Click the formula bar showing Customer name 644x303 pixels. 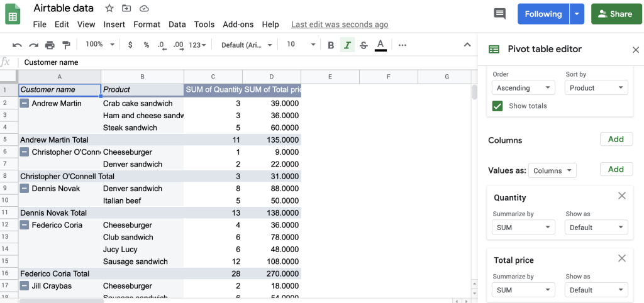(x=247, y=62)
